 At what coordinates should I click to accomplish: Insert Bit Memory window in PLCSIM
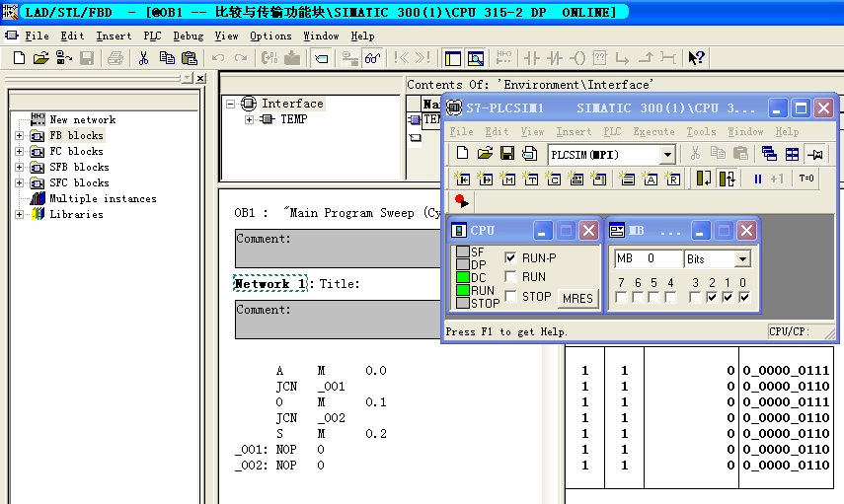[507, 179]
